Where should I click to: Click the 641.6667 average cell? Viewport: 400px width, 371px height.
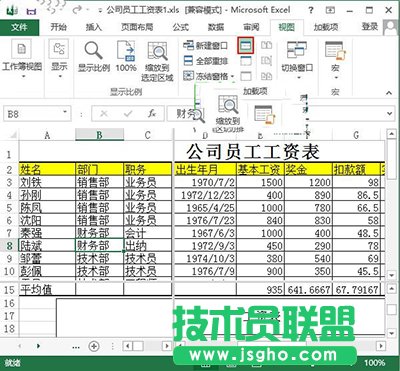coord(308,289)
